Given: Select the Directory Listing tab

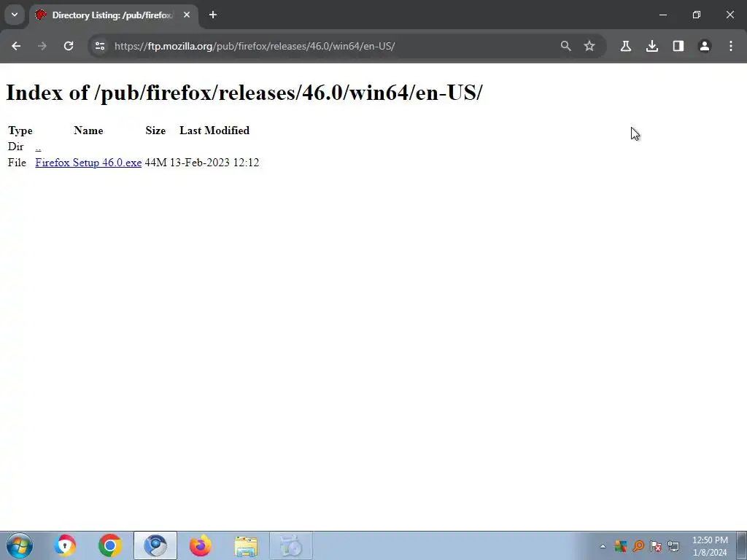Looking at the screenshot, I should pos(113,15).
